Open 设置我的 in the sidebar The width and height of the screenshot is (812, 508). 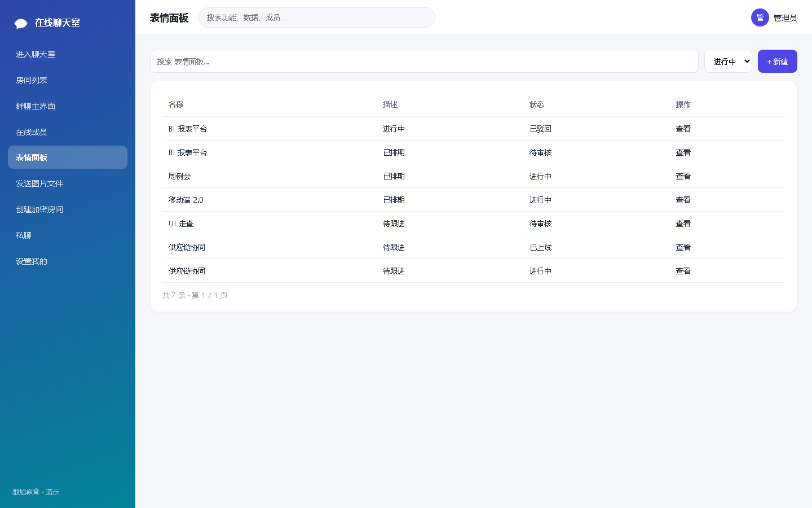[68, 261]
